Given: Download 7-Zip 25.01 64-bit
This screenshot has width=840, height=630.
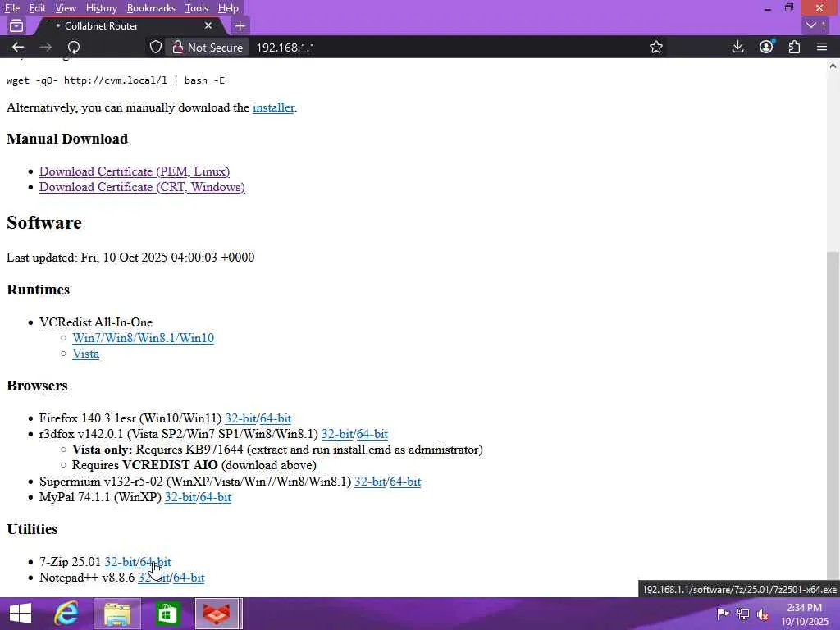Looking at the screenshot, I should (x=155, y=561).
